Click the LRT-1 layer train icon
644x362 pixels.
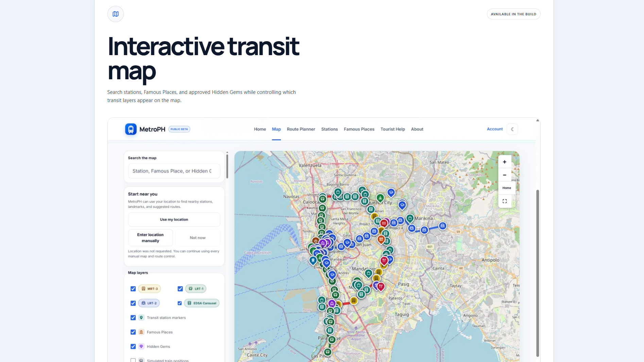point(191,289)
